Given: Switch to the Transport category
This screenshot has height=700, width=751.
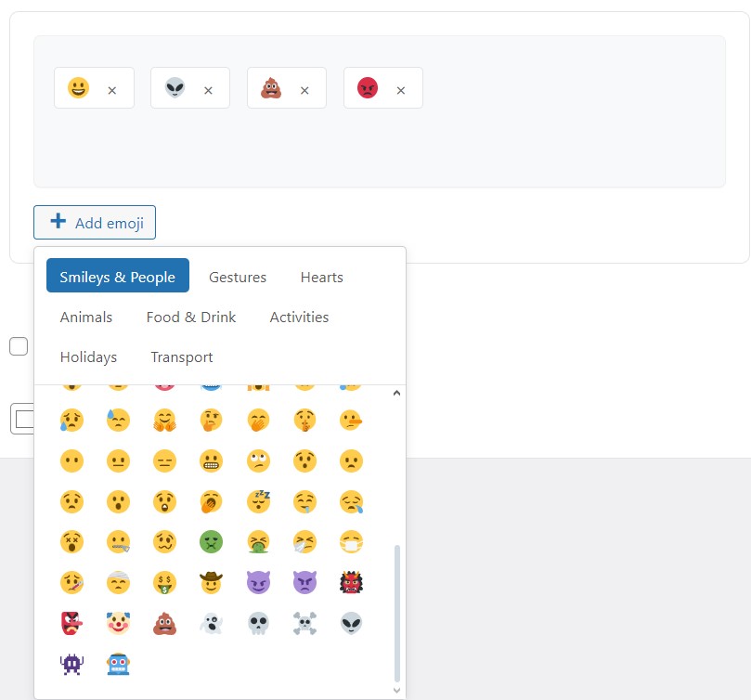Looking at the screenshot, I should pos(182,356).
